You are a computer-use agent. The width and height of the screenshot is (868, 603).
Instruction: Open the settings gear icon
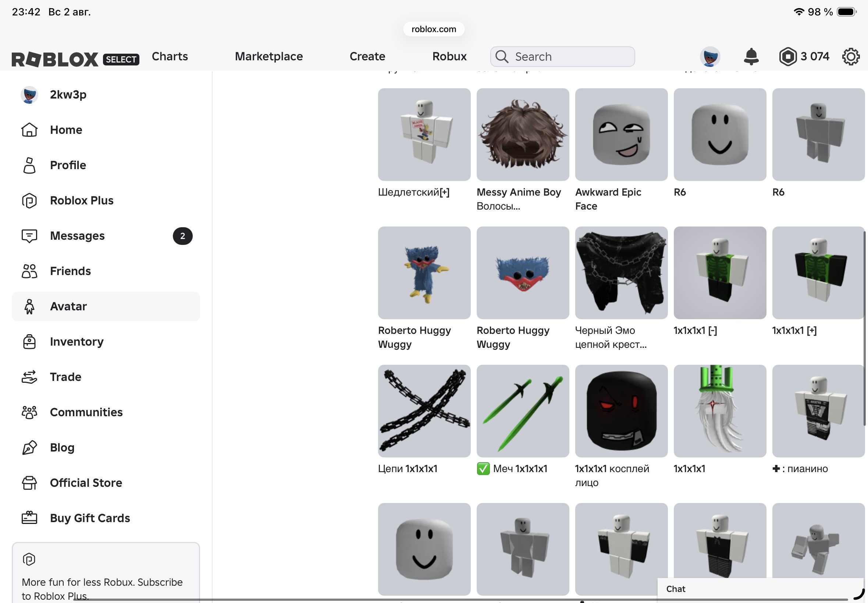(851, 57)
